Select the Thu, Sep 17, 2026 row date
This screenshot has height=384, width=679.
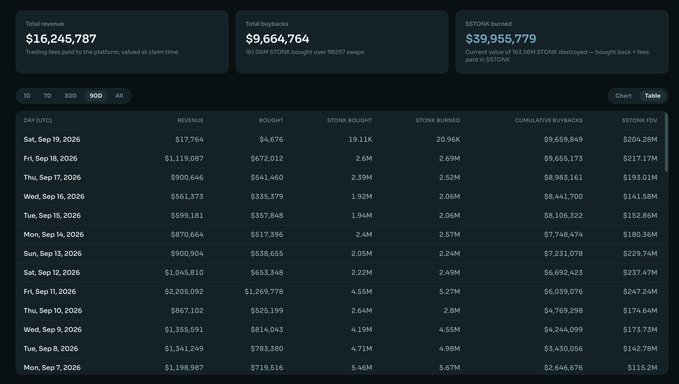tap(52, 177)
